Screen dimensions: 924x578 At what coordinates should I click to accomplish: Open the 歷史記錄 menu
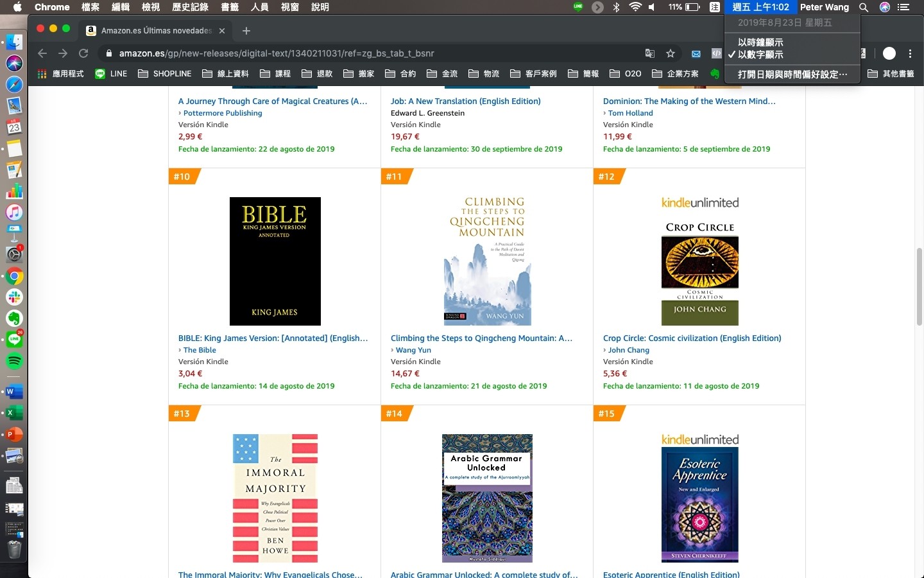190,7
